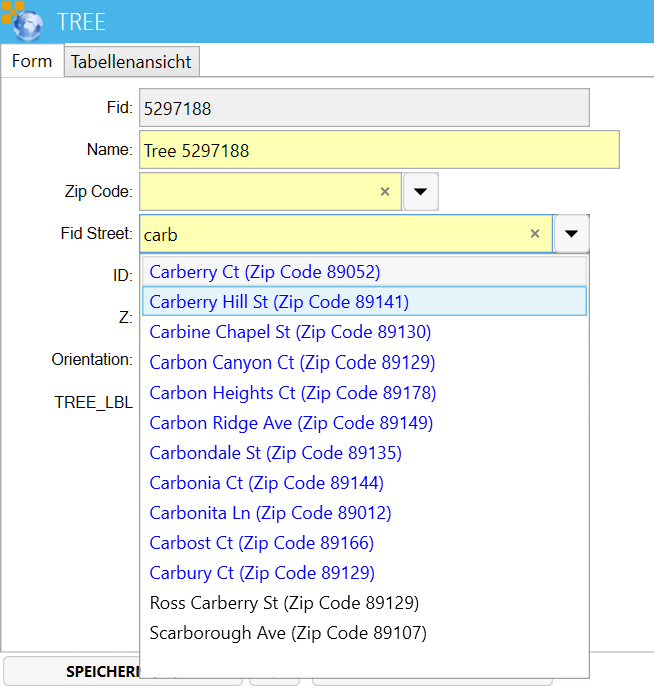Viewport: 654px width, 688px height.
Task: Clear the Fid Street field with the x icon
Action: click(x=535, y=233)
